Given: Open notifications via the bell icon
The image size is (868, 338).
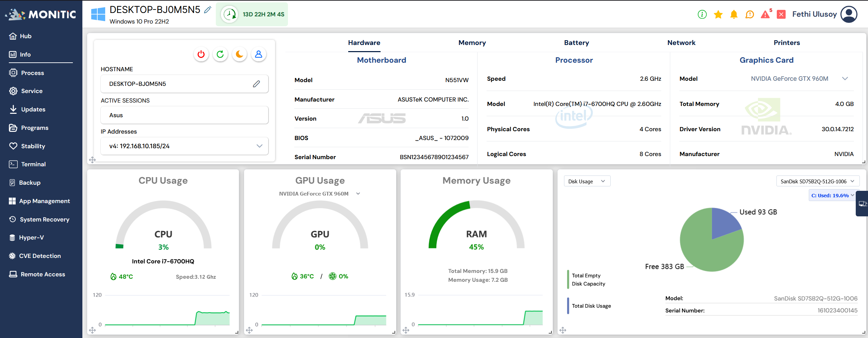Looking at the screenshot, I should click(x=734, y=14).
